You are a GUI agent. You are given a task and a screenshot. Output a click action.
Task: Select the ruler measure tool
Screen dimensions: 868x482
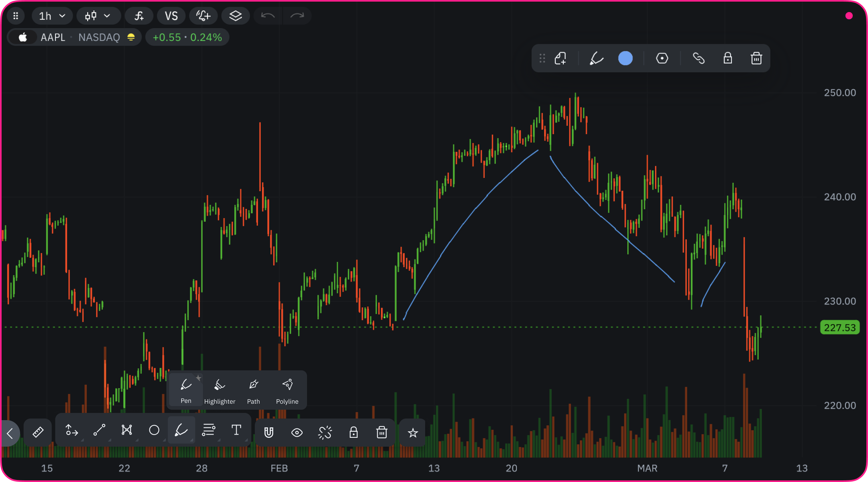click(x=38, y=432)
